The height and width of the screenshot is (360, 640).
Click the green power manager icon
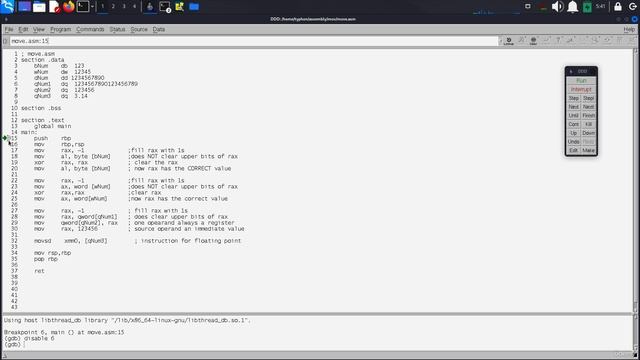(587, 7)
